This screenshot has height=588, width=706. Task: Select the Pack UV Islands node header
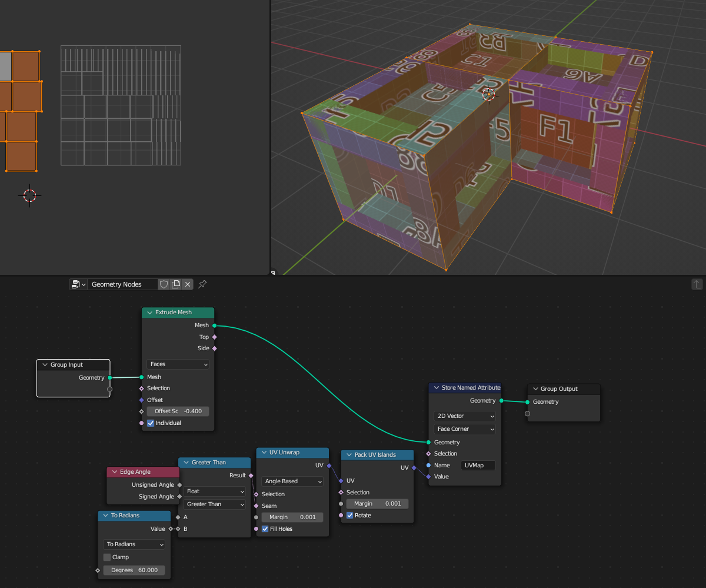pyautogui.click(x=377, y=455)
